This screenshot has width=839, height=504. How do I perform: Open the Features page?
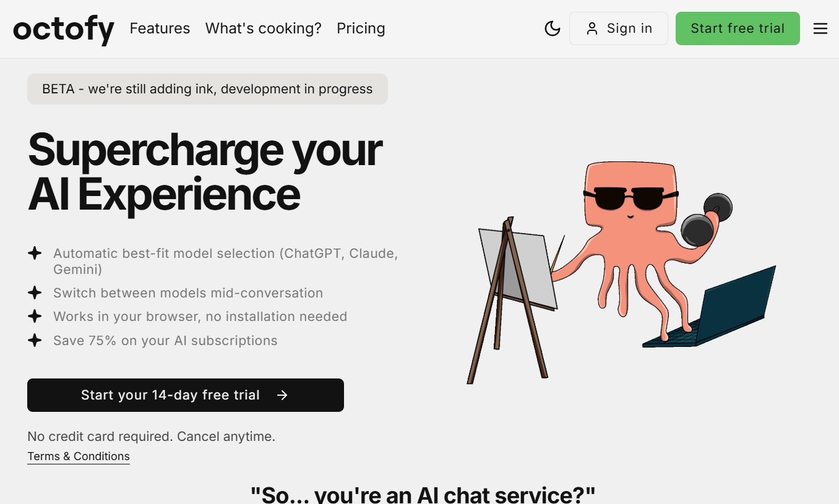tap(160, 28)
